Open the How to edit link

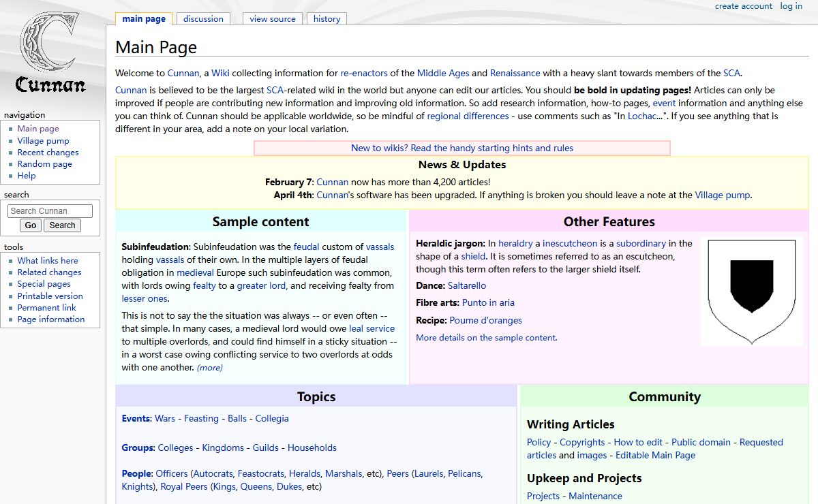pyautogui.click(x=638, y=443)
